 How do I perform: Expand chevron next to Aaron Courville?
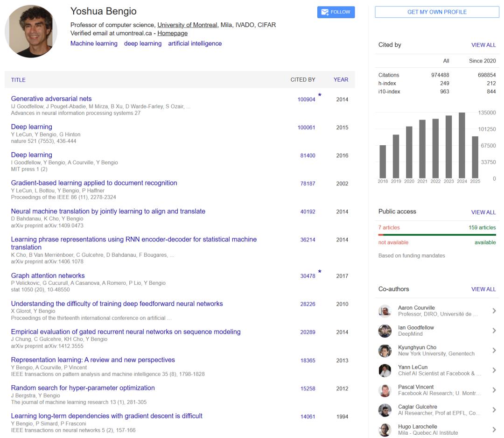coord(494,311)
